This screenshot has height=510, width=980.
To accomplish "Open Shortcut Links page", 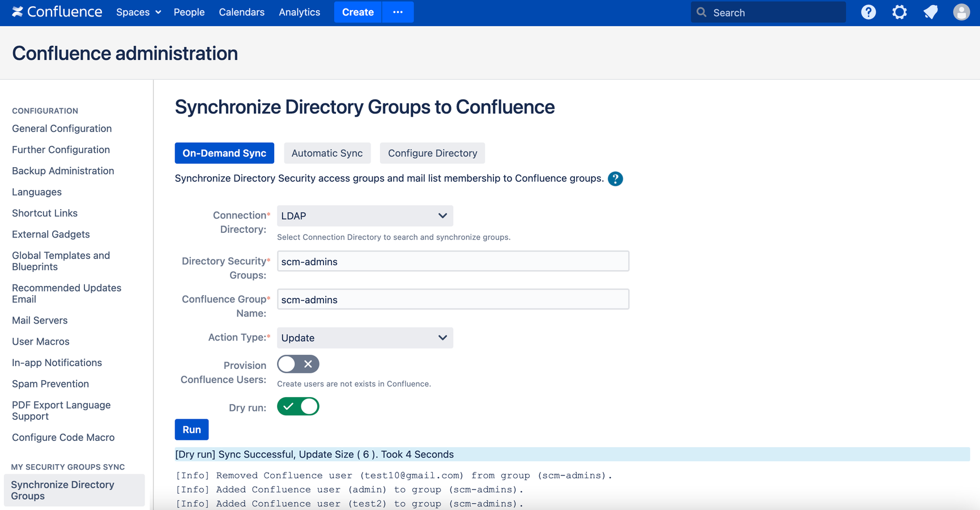I will pyautogui.click(x=45, y=213).
